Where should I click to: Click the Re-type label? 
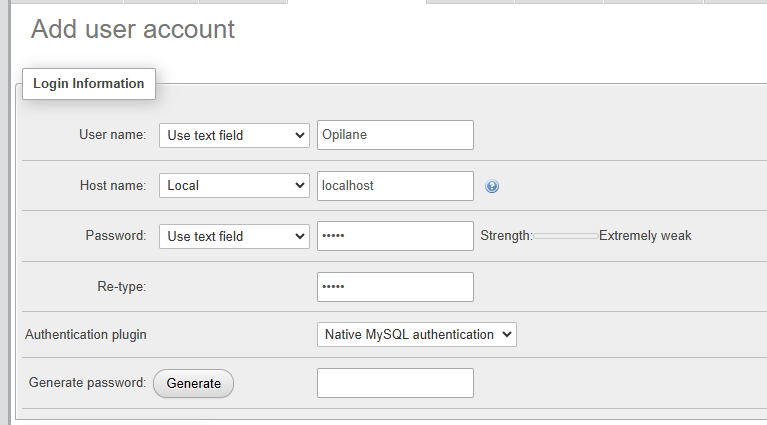point(122,286)
